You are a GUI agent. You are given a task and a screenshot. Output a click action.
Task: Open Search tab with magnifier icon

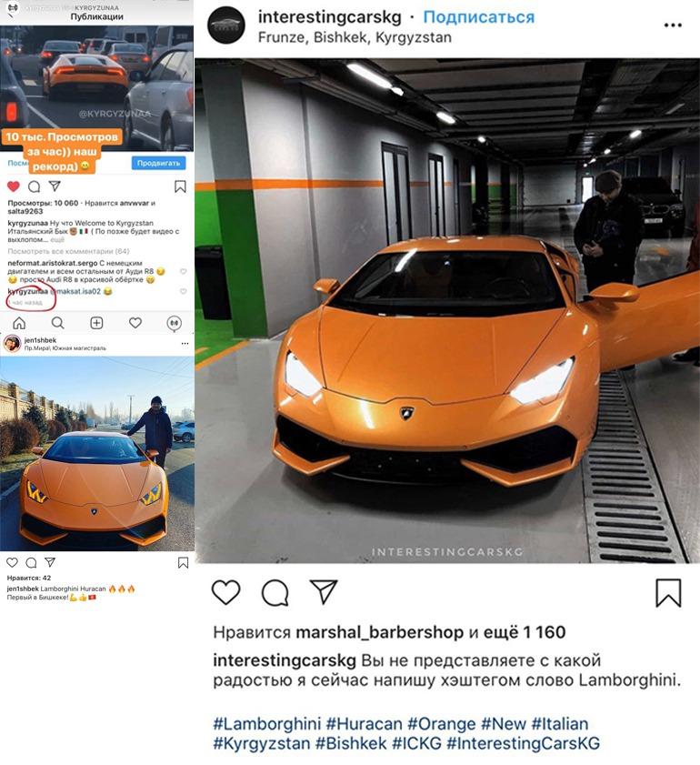tap(57, 323)
